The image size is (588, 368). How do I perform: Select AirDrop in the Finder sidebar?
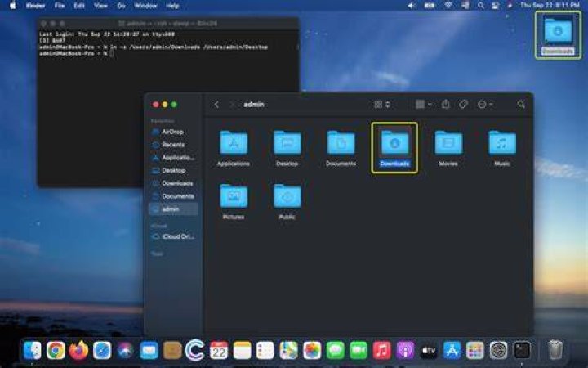point(174,132)
